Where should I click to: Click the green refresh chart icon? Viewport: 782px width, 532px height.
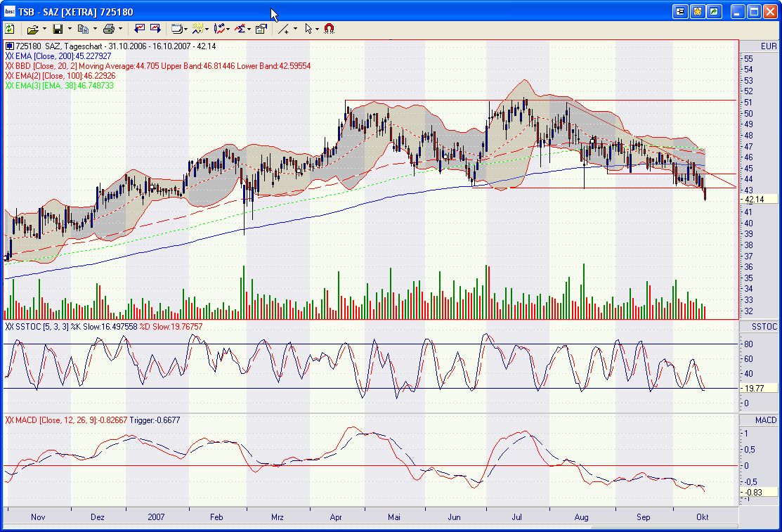pyautogui.click(x=10, y=29)
